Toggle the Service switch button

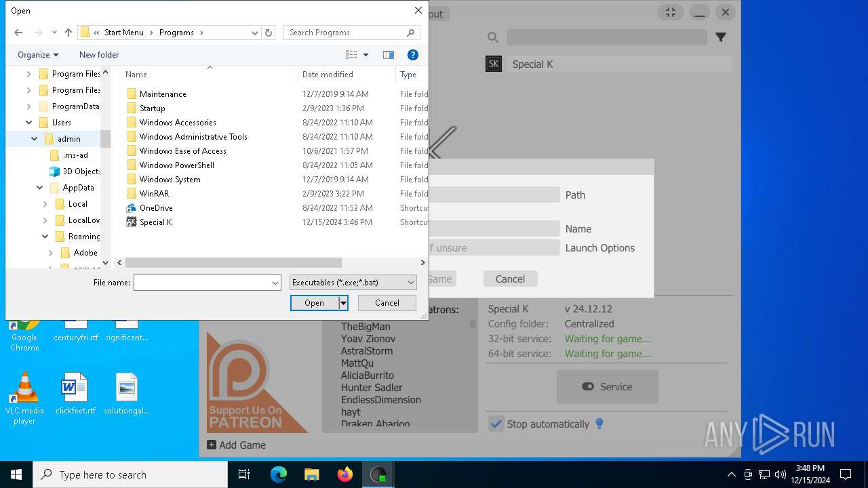pyautogui.click(x=608, y=387)
